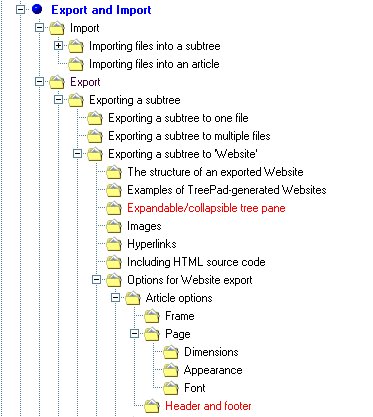373x417 pixels.
Task: Select Exporting a subtree to one file
Action: [x=178, y=118]
